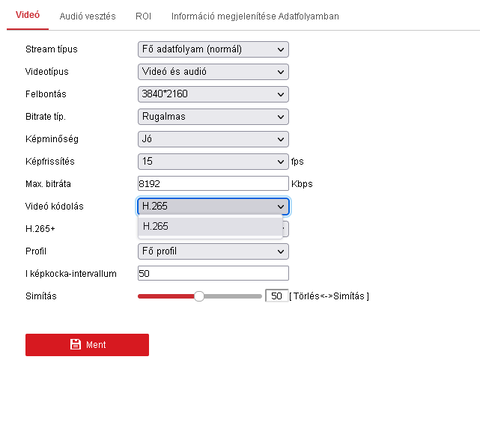Open Információ megjelenítése Adatfolyamban tab
480x428 pixels.
[x=255, y=16]
